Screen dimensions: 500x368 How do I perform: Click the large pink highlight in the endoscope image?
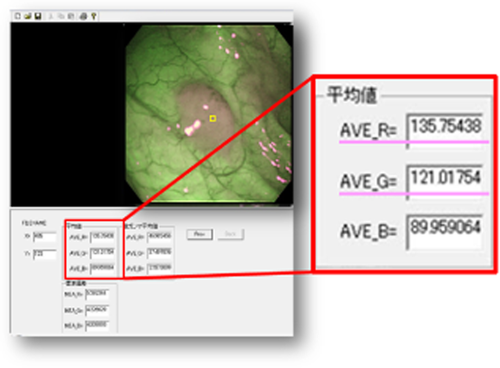193,129
